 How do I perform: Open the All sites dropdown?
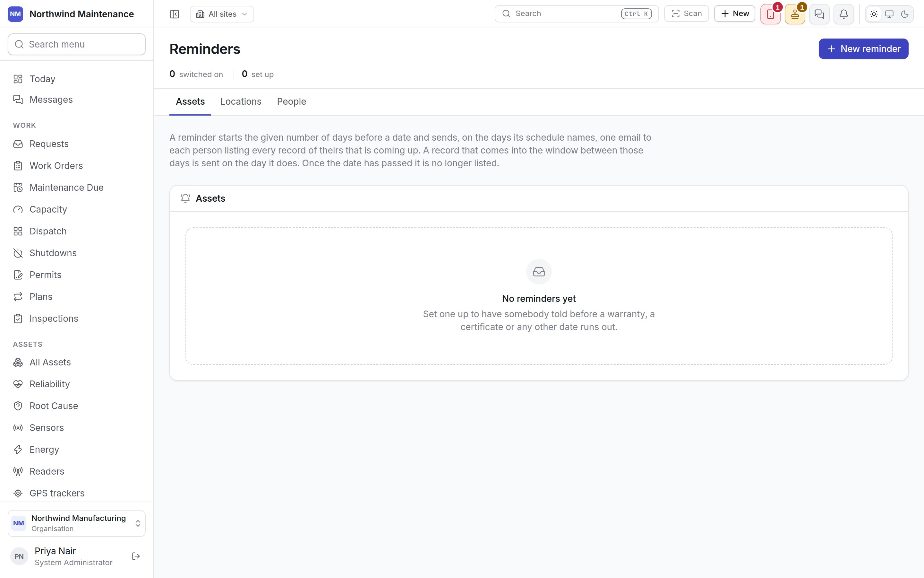pos(222,14)
